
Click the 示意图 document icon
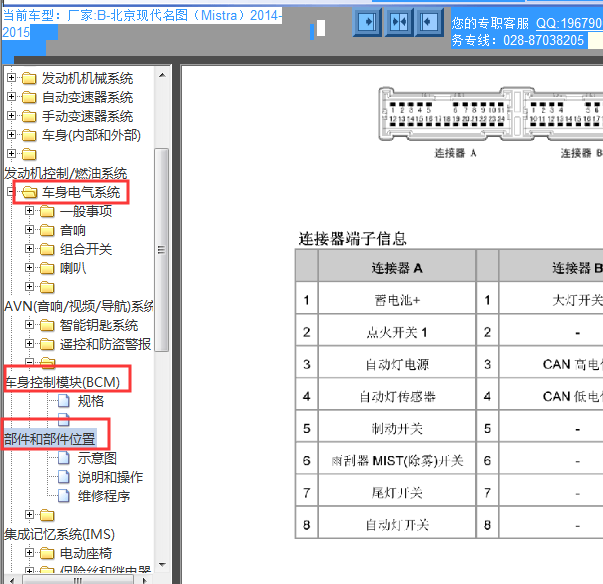pos(64,458)
